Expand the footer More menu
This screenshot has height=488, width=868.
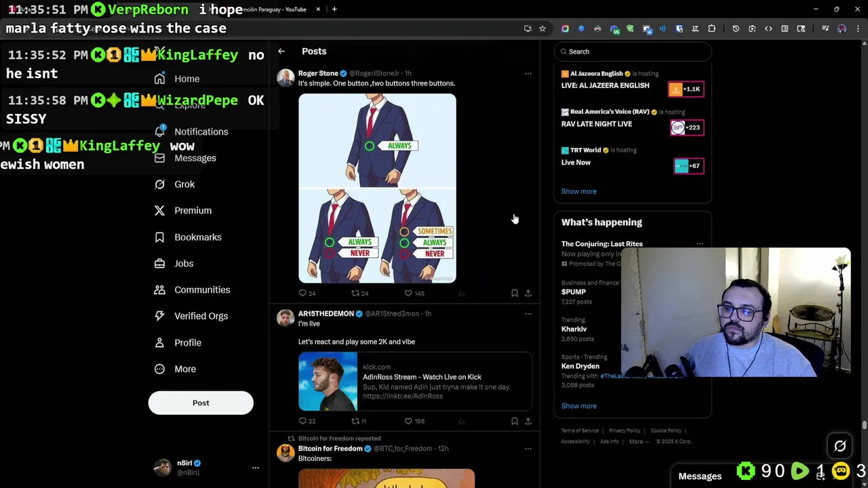(x=639, y=442)
